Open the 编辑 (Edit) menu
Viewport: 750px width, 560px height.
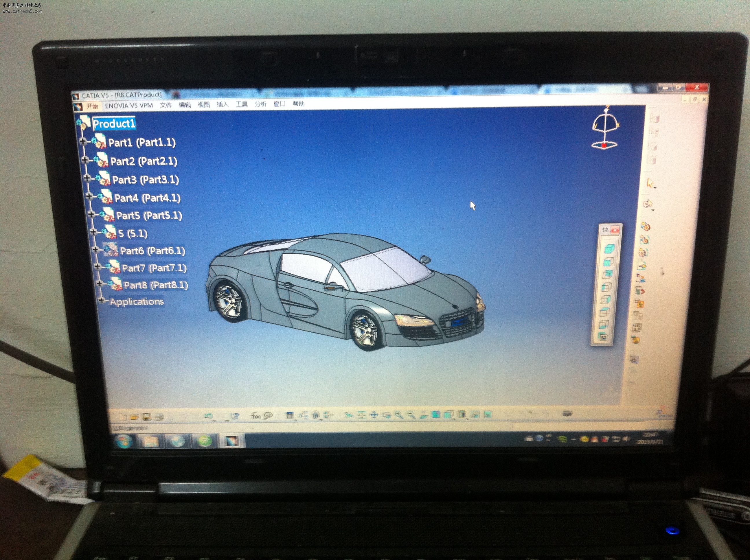[x=185, y=105]
